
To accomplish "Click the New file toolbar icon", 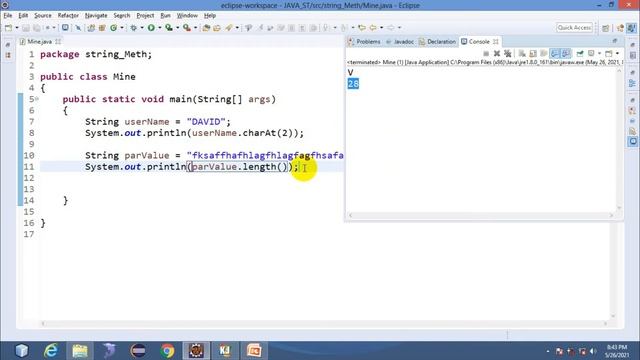I will [9, 28].
